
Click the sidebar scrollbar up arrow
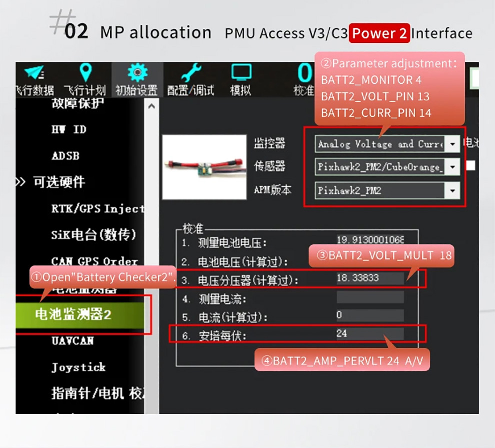coord(151,106)
